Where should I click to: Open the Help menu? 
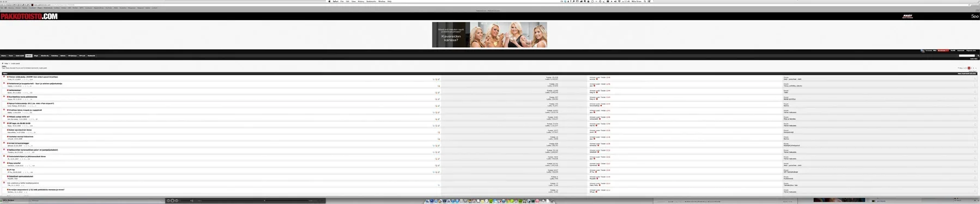click(x=389, y=1)
